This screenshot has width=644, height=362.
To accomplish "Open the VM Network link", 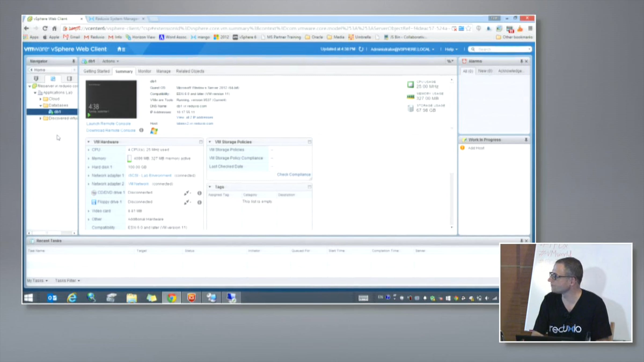I will tap(138, 184).
